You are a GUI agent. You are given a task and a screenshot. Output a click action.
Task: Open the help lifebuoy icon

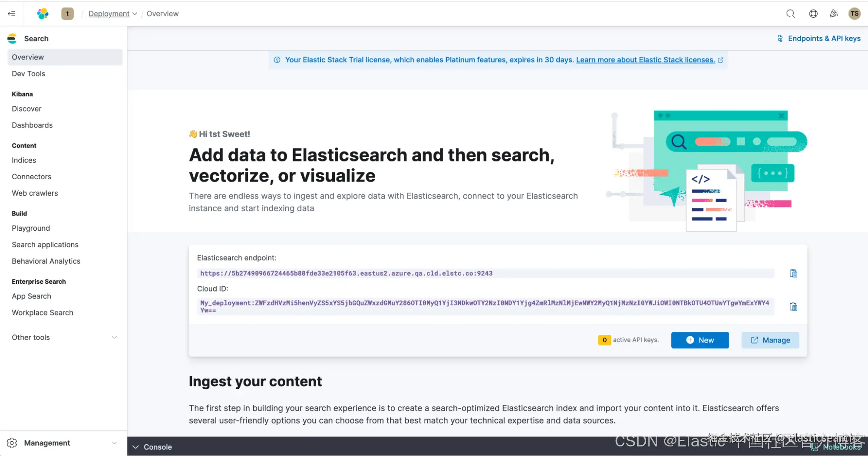click(813, 14)
